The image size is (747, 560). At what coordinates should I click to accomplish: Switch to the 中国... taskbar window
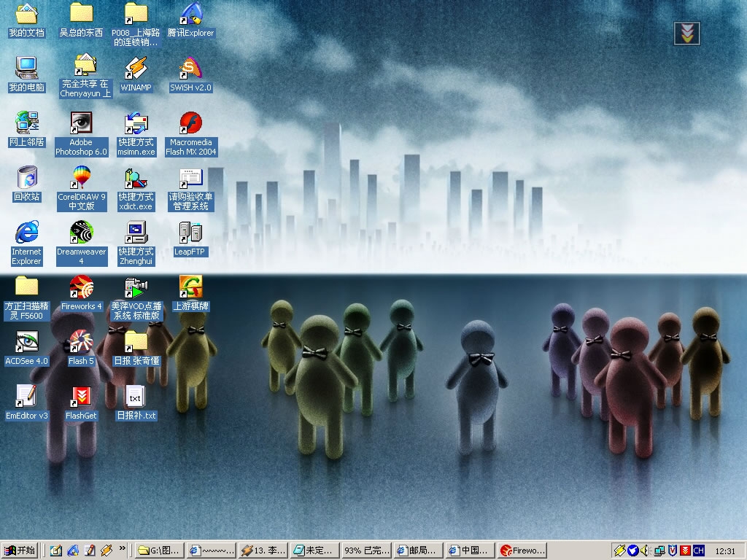(x=469, y=551)
